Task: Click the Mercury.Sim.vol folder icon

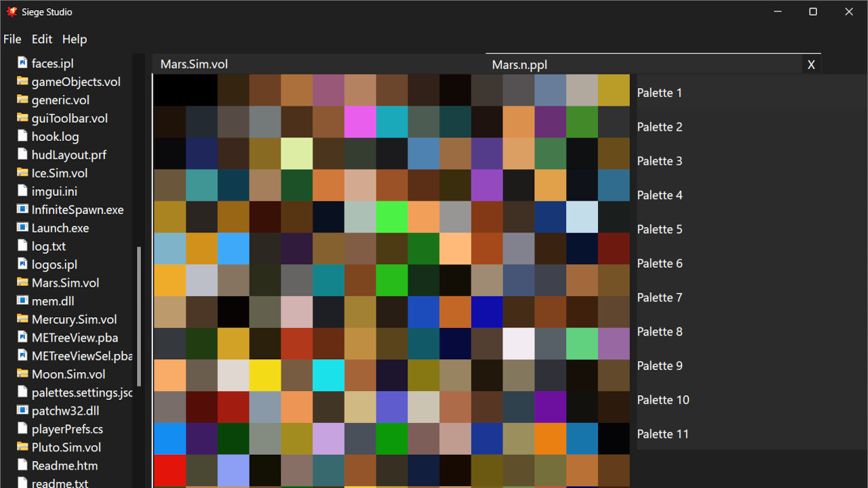Action: tap(22, 319)
